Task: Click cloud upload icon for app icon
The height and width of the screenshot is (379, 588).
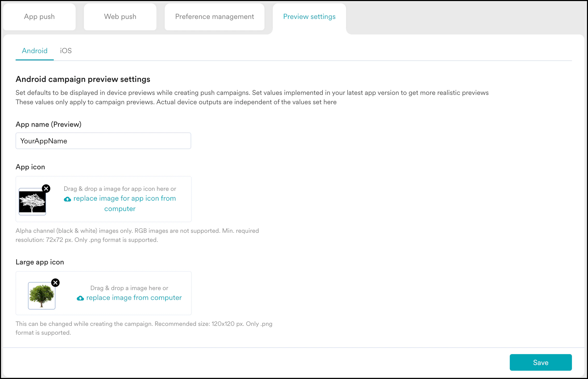Action: (67, 199)
